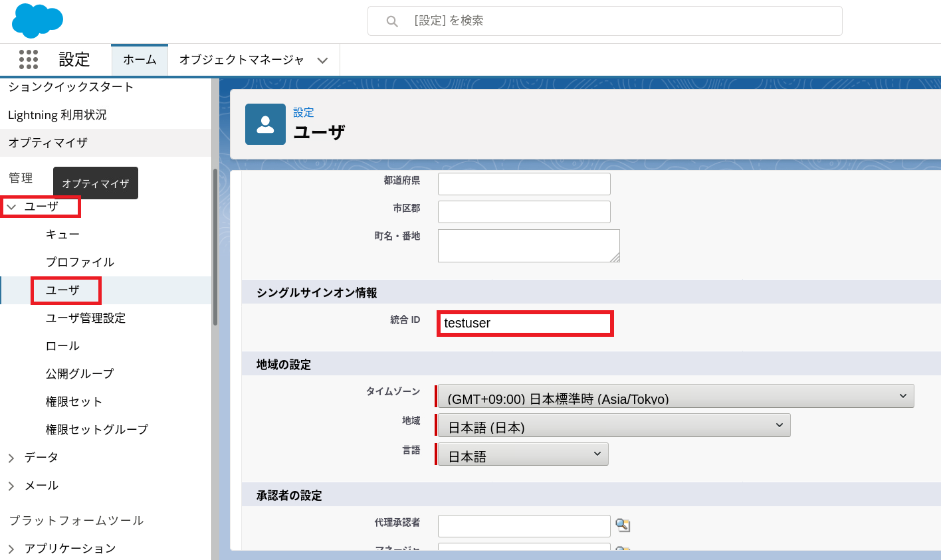
Task: Switch to the オブジェクトマネージャ tab
Action: pyautogui.click(x=241, y=60)
